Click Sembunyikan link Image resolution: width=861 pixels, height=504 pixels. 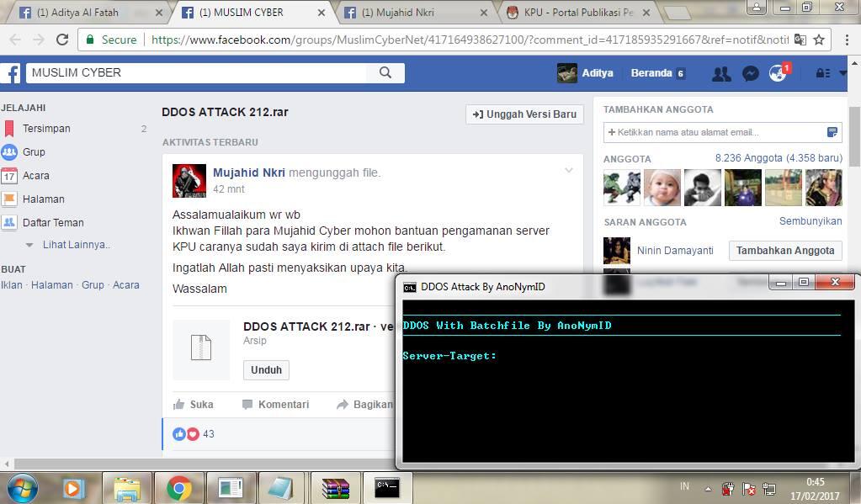click(x=811, y=221)
